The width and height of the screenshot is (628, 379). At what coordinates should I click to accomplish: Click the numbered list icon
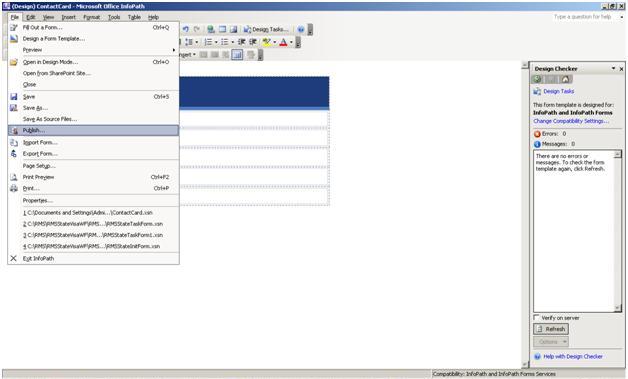click(x=208, y=42)
